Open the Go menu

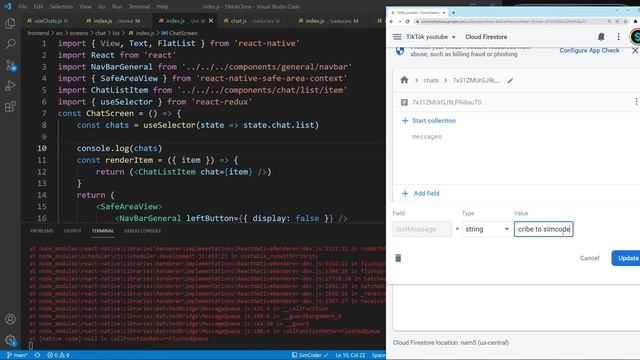point(102,7)
